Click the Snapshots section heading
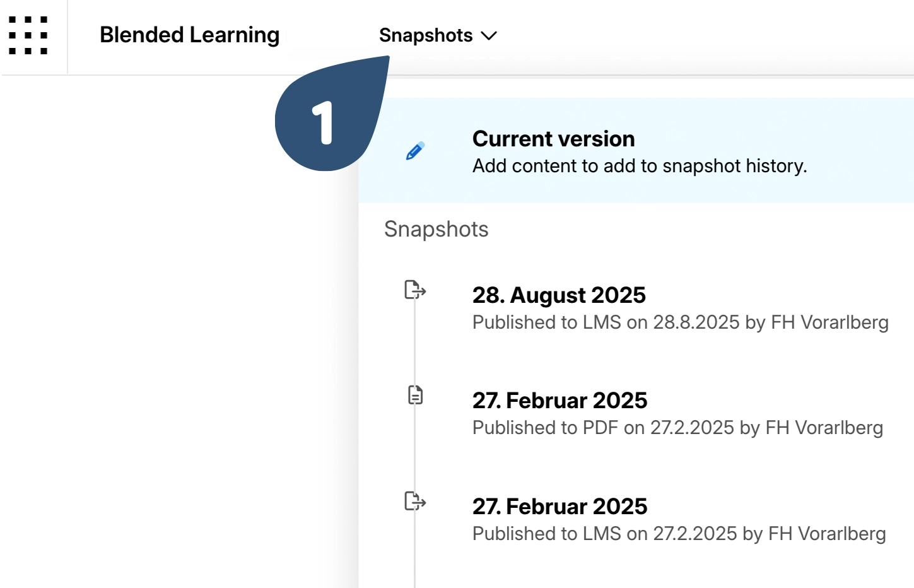 coord(436,229)
